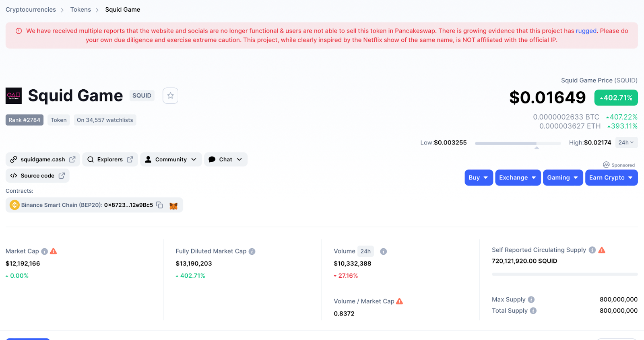Viewport: 644px width, 340px height.
Task: Copy the BEP20 contract address icon
Action: point(159,205)
